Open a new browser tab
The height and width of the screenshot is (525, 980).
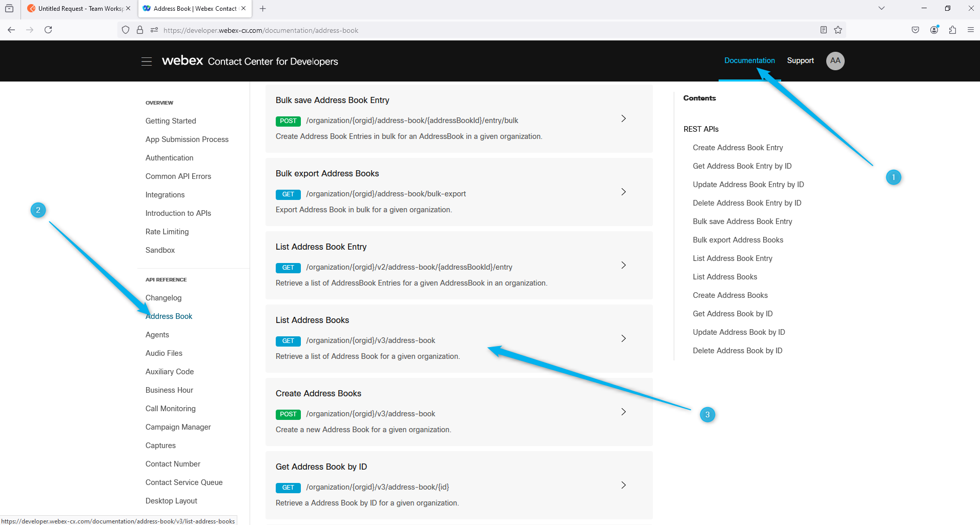[263, 8]
